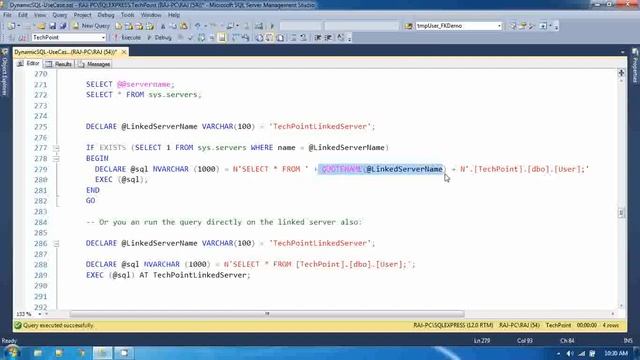Toggle Include Actual Execution Plan
The width and height of the screenshot is (640, 360).
[x=236, y=38]
